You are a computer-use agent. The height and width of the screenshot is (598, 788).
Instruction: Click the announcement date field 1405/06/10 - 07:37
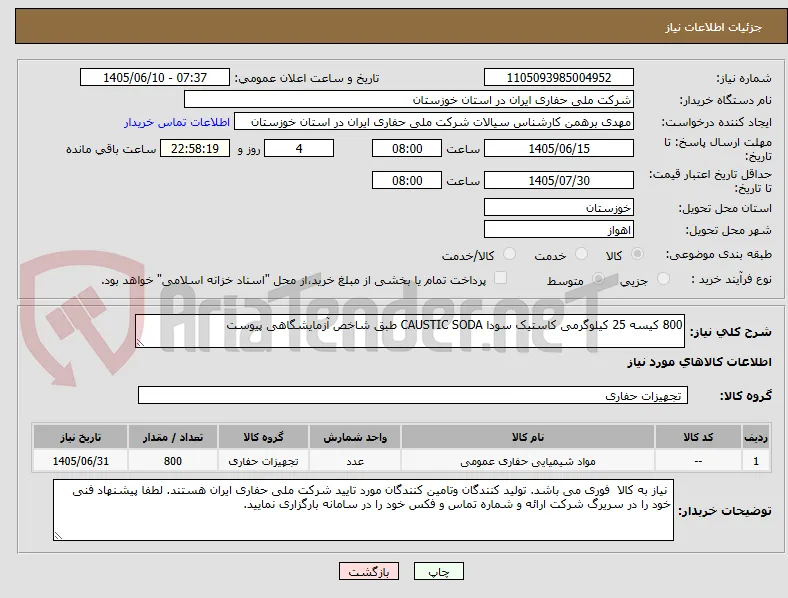[155, 77]
